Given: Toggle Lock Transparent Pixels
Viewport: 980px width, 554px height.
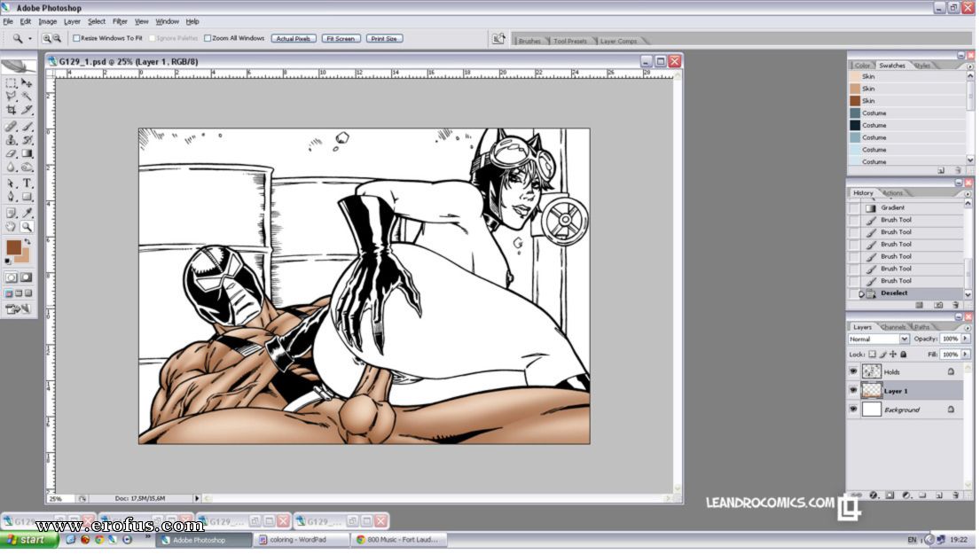Looking at the screenshot, I should point(872,355).
